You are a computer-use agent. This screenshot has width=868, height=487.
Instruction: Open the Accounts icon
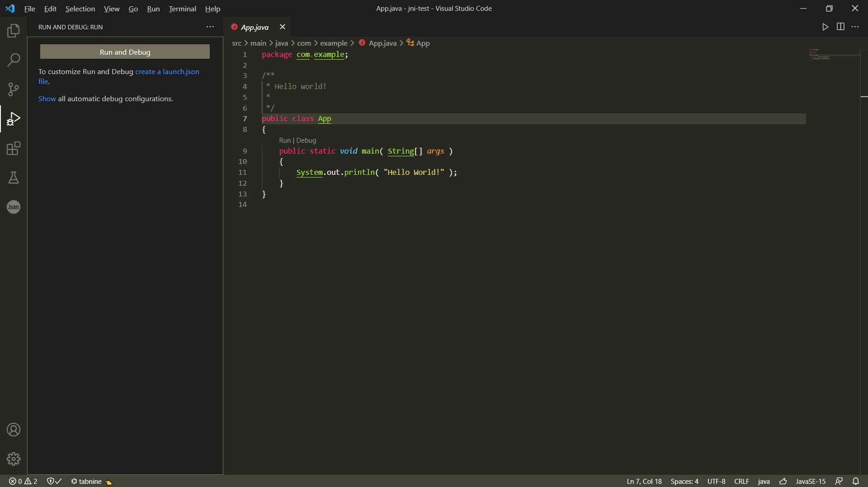pos(14,430)
